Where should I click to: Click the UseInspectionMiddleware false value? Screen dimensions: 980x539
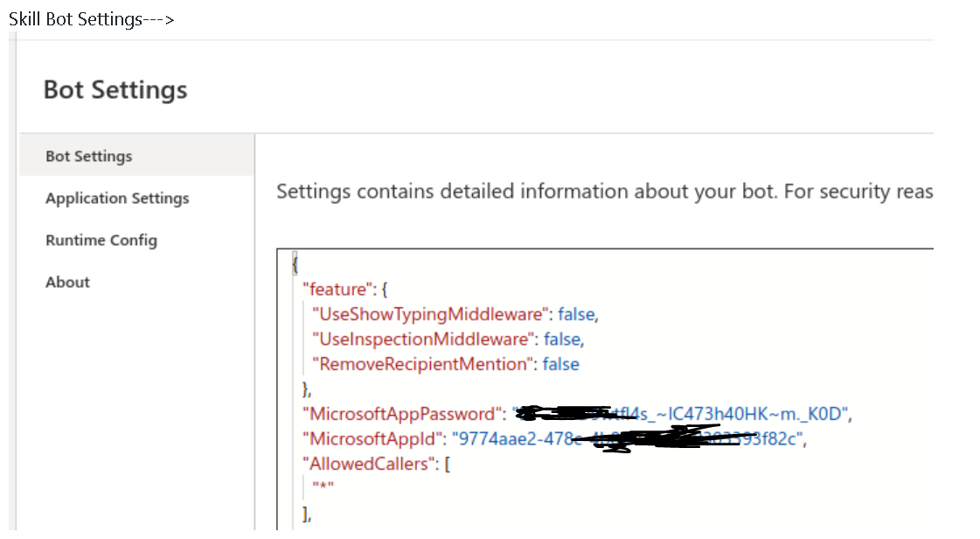click(564, 339)
